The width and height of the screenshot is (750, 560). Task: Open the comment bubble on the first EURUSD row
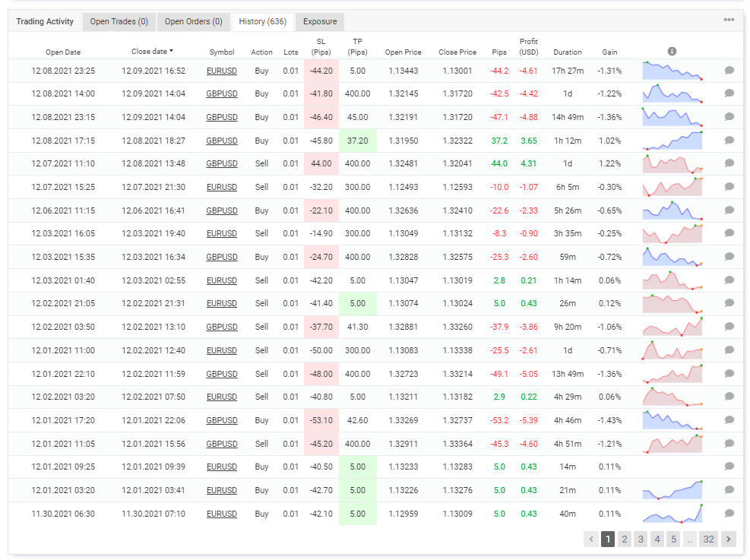click(729, 71)
